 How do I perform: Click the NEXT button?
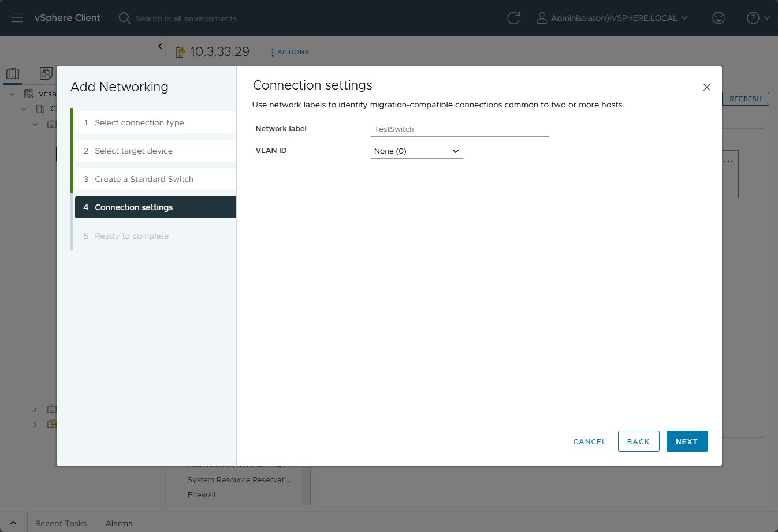click(x=687, y=441)
